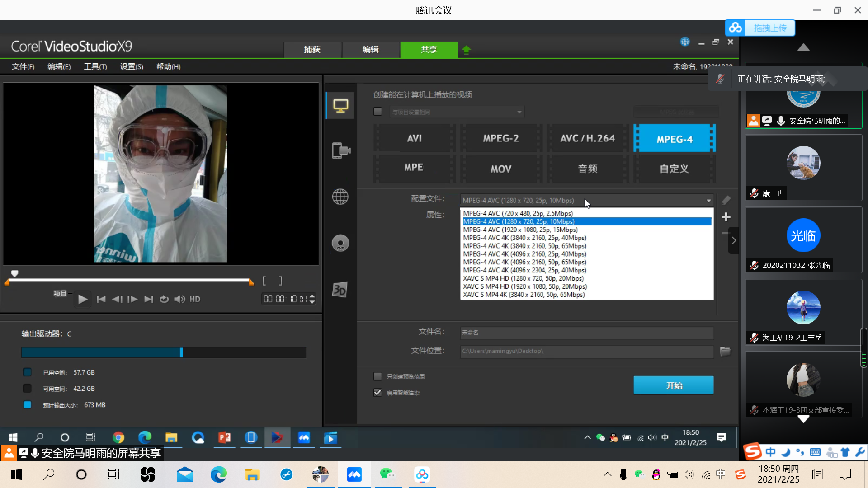Select the disc burning icon

[340, 243]
